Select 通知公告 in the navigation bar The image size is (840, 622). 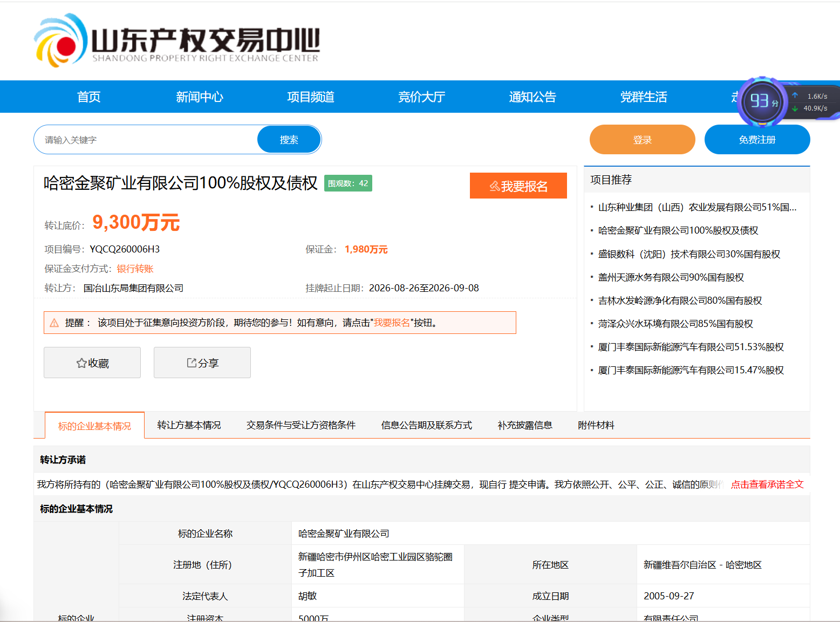pyautogui.click(x=532, y=97)
